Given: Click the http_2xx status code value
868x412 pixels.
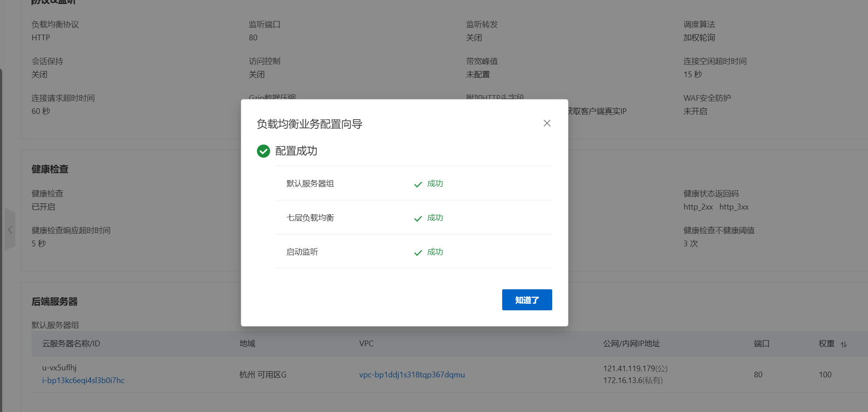Looking at the screenshot, I should coord(698,207).
